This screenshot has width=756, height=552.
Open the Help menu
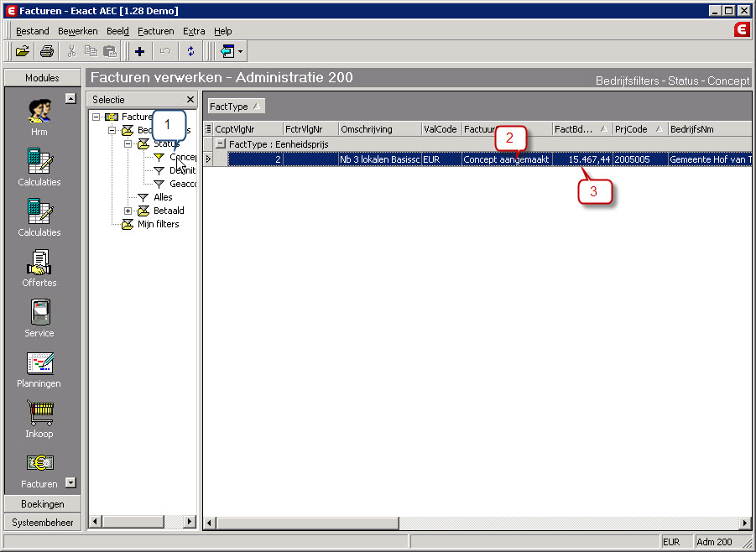222,31
